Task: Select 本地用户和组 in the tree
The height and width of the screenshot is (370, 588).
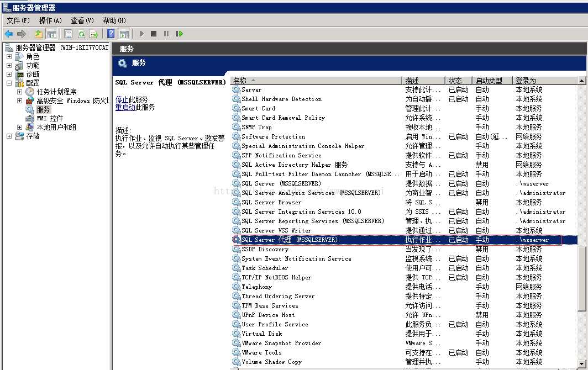Action: pyautogui.click(x=56, y=127)
